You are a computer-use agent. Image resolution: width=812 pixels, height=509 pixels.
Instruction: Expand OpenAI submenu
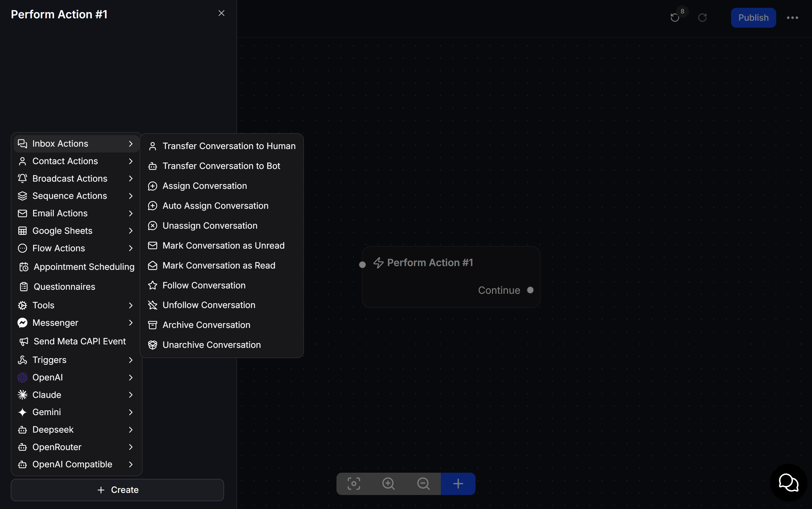pyautogui.click(x=76, y=378)
